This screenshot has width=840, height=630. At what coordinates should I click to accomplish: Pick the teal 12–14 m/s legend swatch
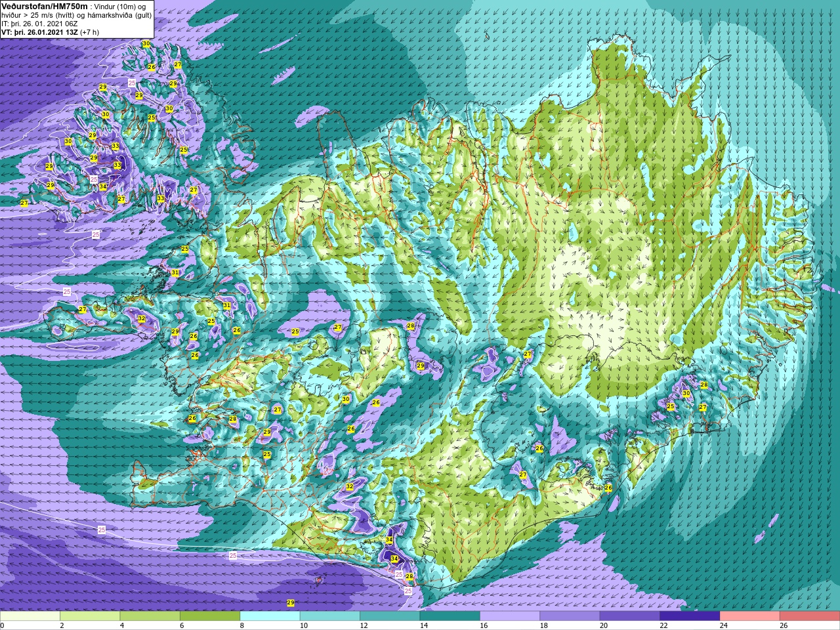tap(390, 616)
